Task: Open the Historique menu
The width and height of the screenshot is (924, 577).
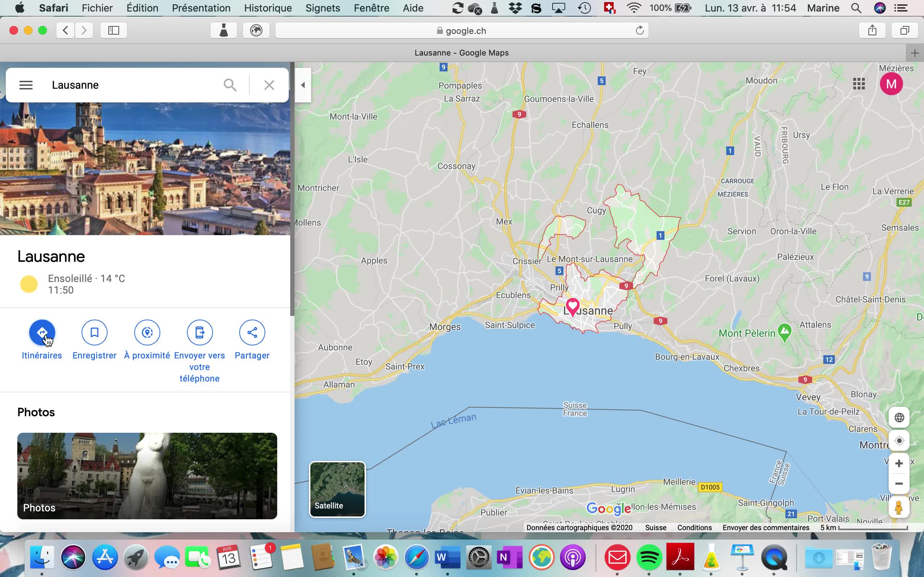Action: (268, 8)
